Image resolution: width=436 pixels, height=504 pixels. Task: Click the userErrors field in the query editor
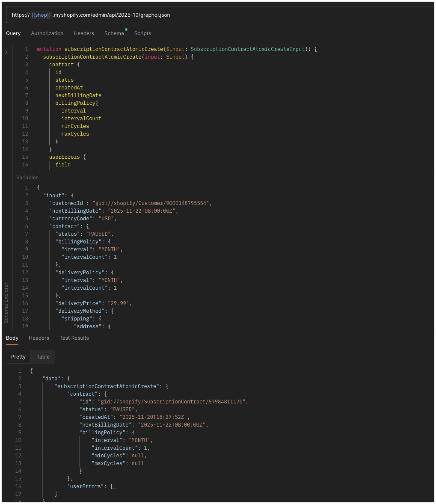[64, 157]
